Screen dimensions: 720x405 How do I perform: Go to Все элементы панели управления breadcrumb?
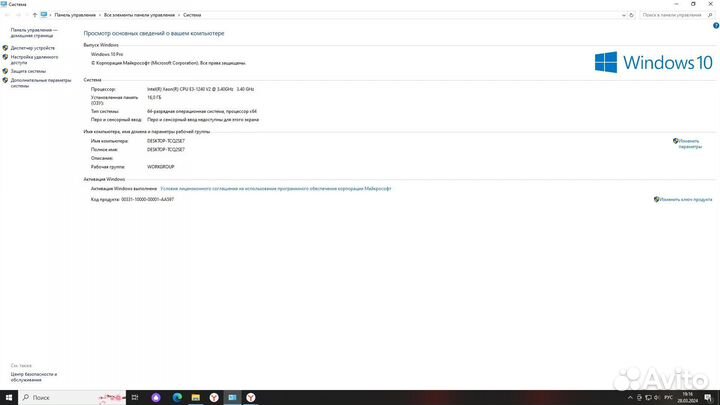(139, 15)
